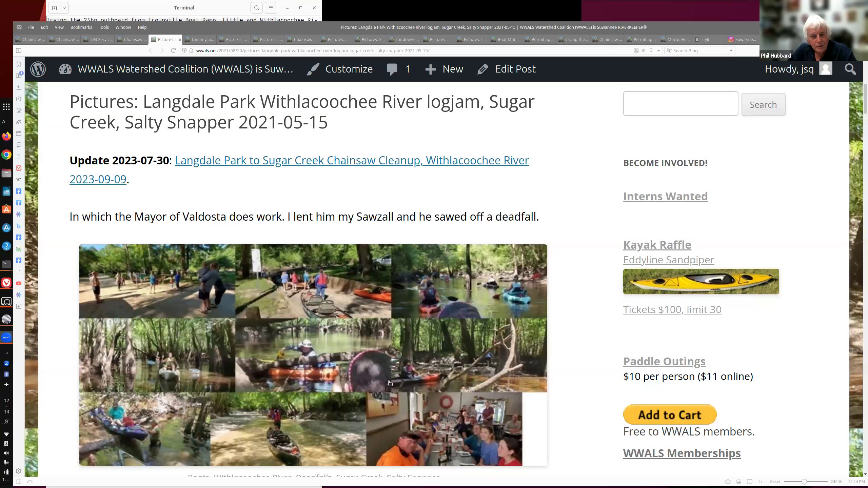Viewport: 868px width, 488px height.
Task: Open the Translate panel icon
Action: pyautogui.click(x=19, y=122)
